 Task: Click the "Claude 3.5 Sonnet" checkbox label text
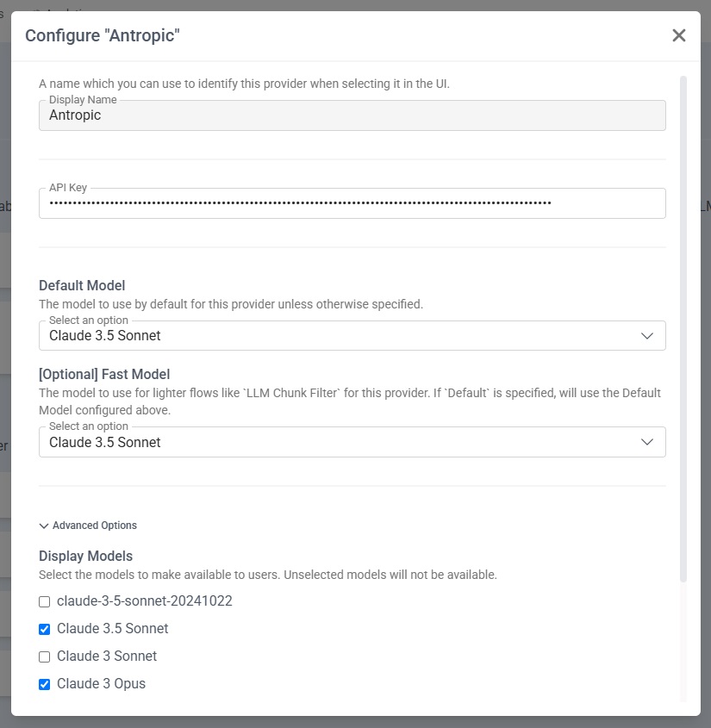tap(112, 629)
